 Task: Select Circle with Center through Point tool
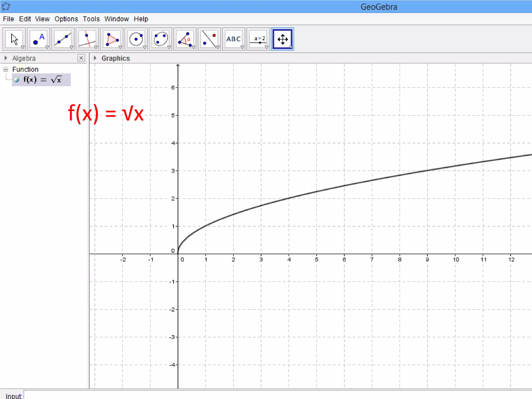point(136,39)
